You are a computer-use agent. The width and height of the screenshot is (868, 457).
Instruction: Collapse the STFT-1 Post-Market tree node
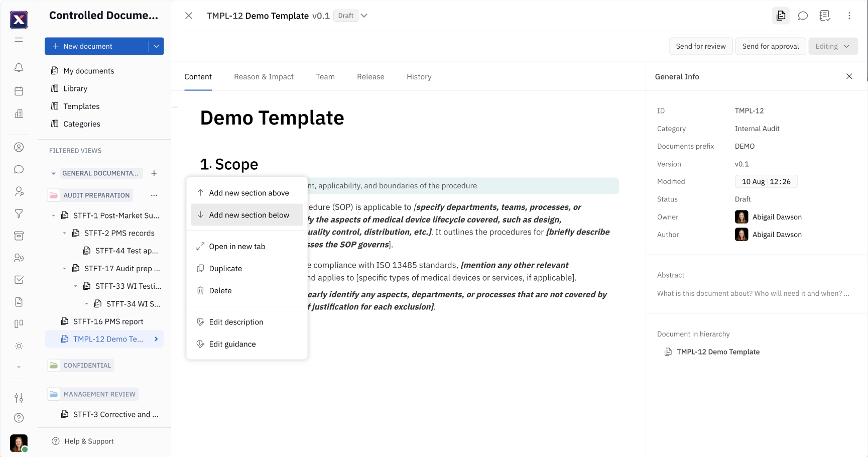pyautogui.click(x=54, y=215)
